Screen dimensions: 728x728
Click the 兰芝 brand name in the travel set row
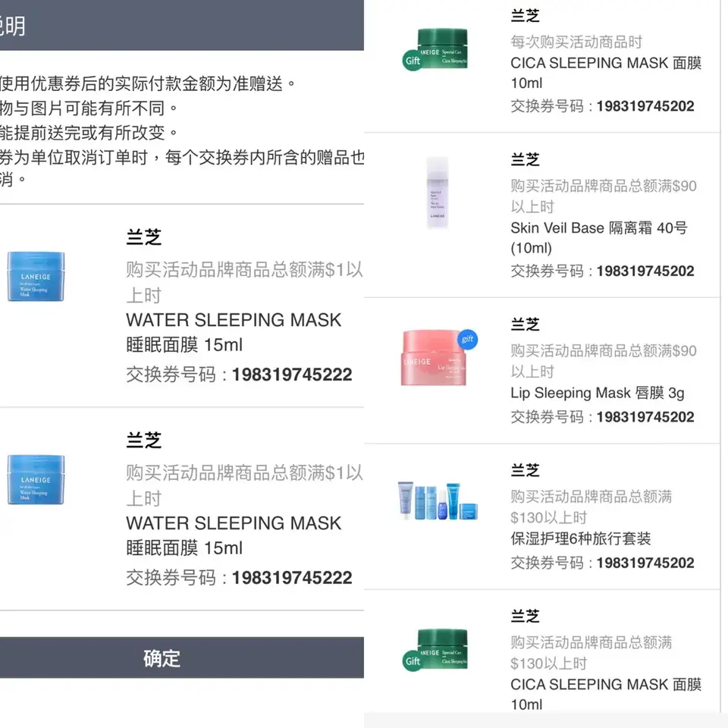525,470
